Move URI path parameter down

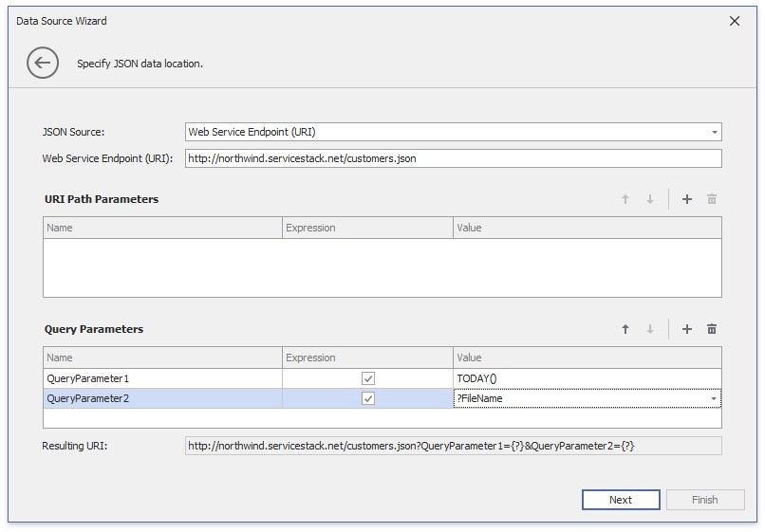(x=650, y=199)
